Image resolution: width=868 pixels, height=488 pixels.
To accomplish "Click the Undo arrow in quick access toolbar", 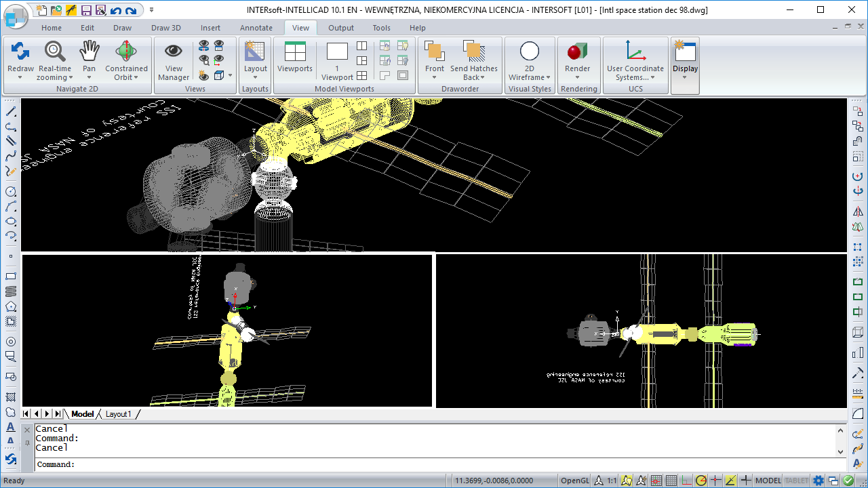I will [x=116, y=10].
